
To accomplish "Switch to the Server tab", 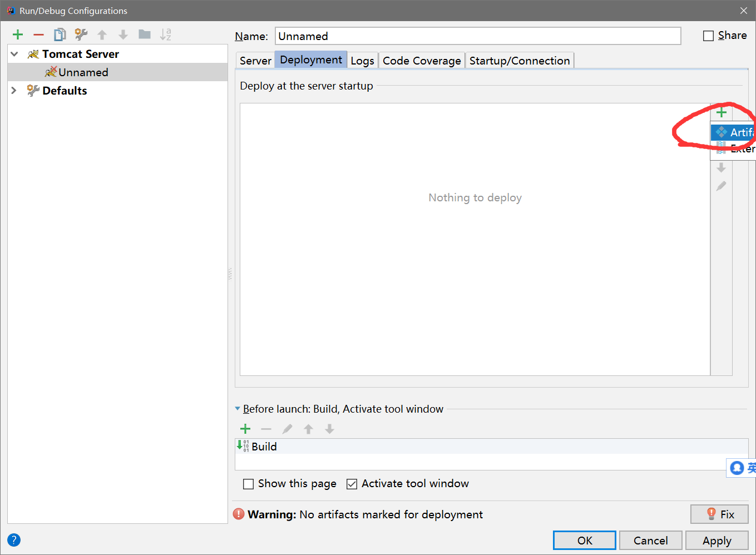I will click(255, 61).
